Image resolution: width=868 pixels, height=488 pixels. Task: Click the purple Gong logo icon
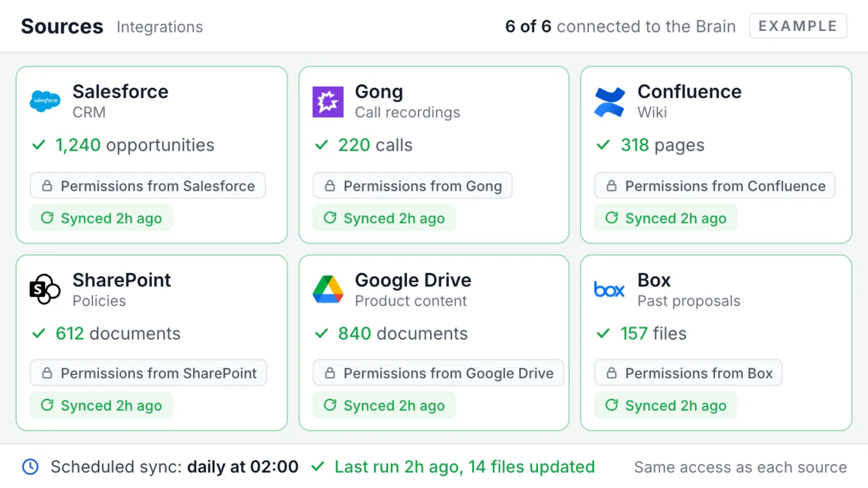[x=328, y=101]
